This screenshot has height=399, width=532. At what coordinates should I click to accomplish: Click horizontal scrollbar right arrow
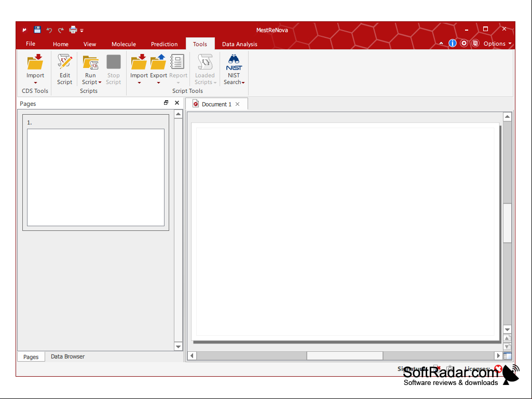(498, 355)
